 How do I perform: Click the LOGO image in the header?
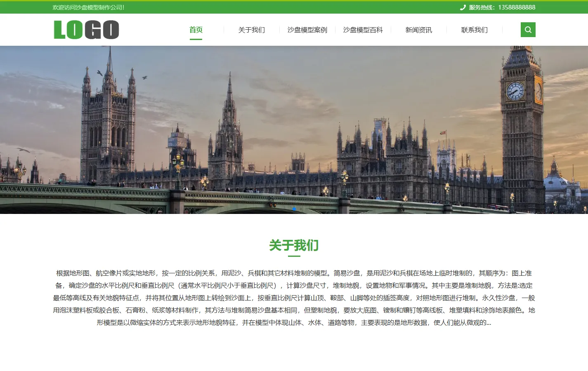pyautogui.click(x=87, y=30)
